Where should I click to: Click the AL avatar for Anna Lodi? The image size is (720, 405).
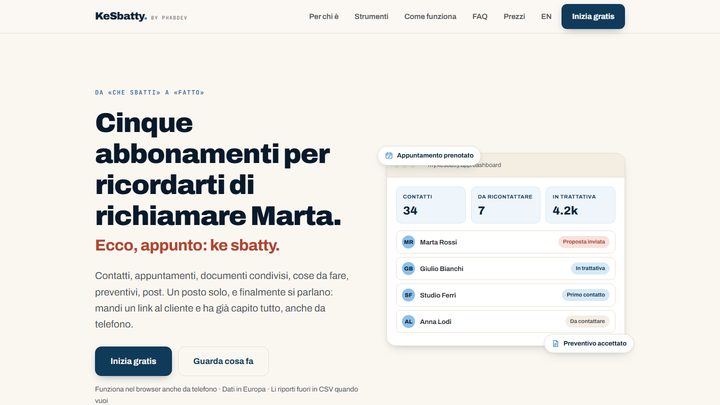pyautogui.click(x=408, y=321)
